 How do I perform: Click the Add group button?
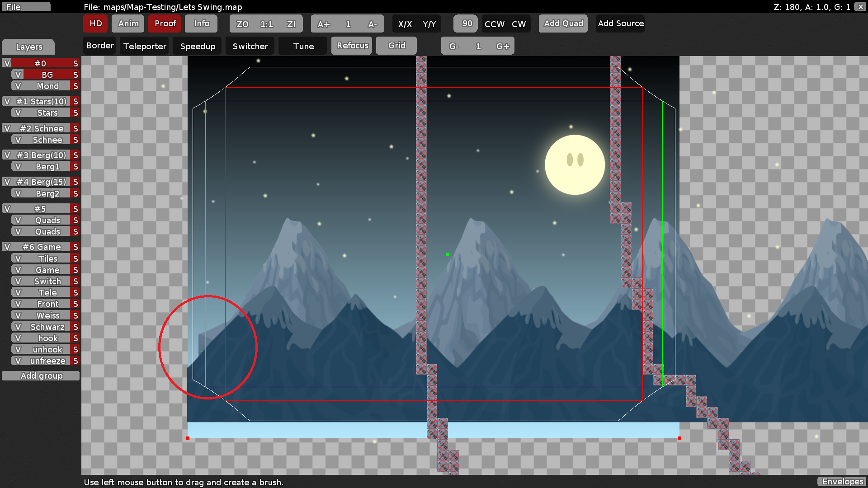[42, 375]
